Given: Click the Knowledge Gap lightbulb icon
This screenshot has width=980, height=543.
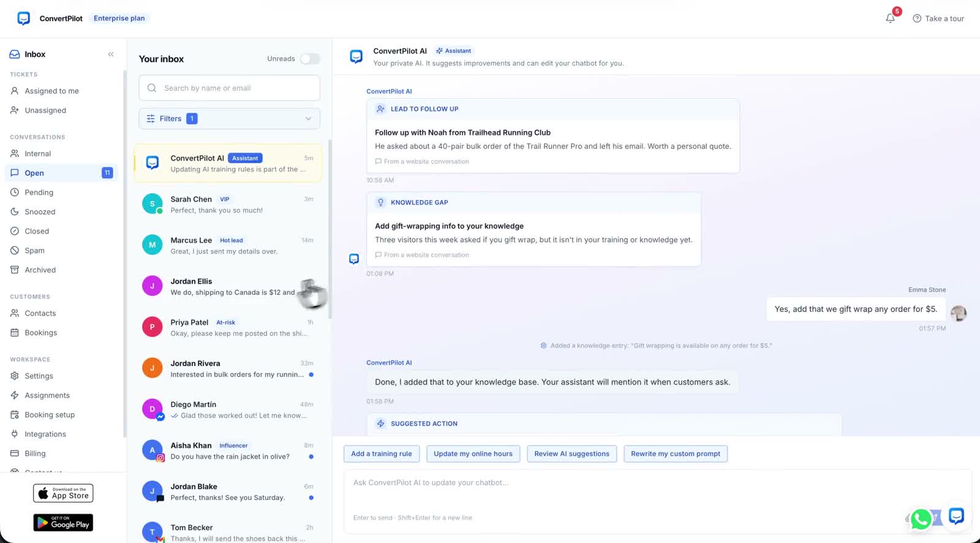Looking at the screenshot, I should click(380, 202).
